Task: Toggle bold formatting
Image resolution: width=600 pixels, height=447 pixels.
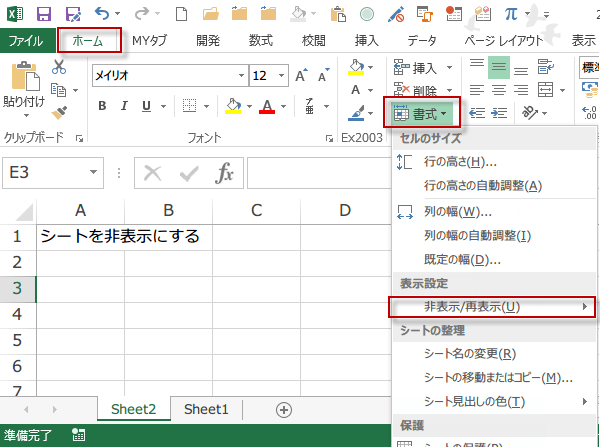Action: (x=102, y=106)
